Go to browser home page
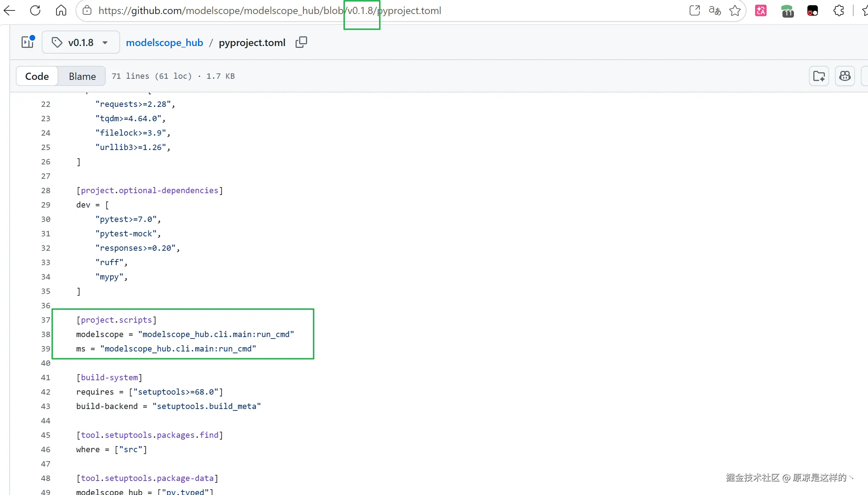This screenshot has height=495, width=868. pyautogui.click(x=61, y=10)
